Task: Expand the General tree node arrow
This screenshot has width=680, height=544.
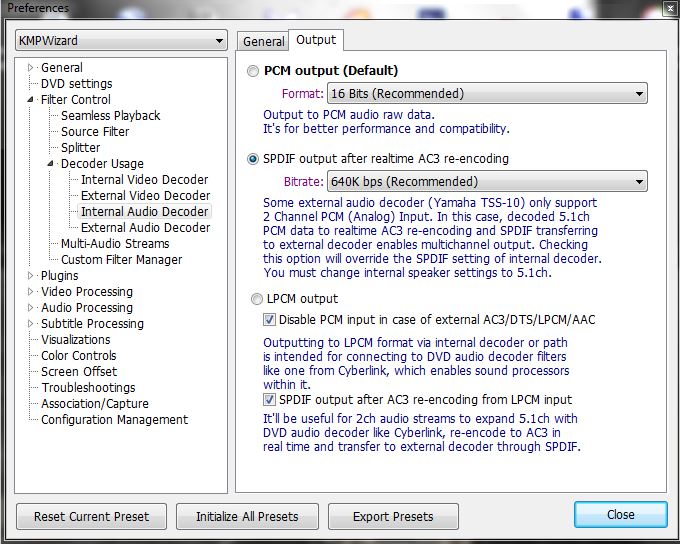Action: 30,68
